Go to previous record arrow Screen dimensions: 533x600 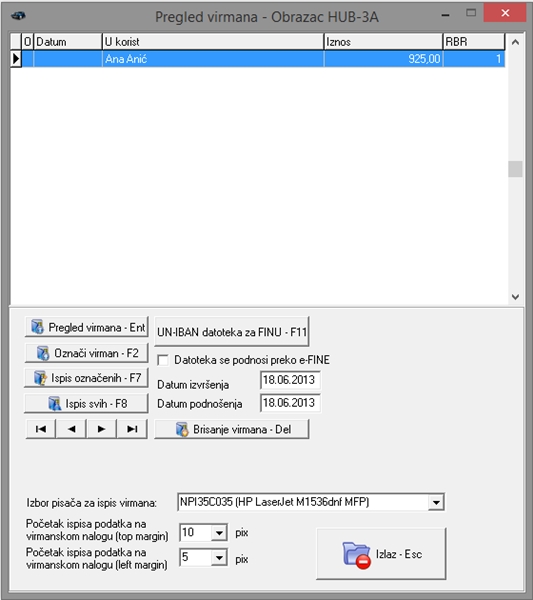pyautogui.click(x=71, y=429)
